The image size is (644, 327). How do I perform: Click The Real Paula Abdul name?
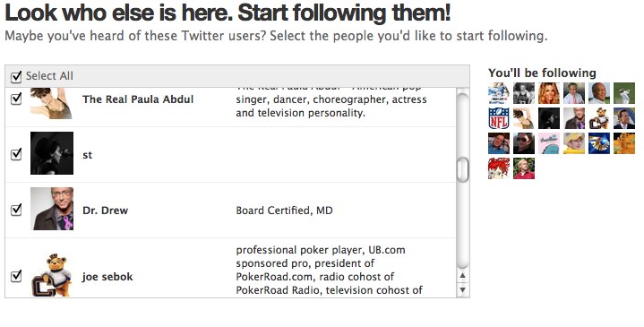(138, 99)
